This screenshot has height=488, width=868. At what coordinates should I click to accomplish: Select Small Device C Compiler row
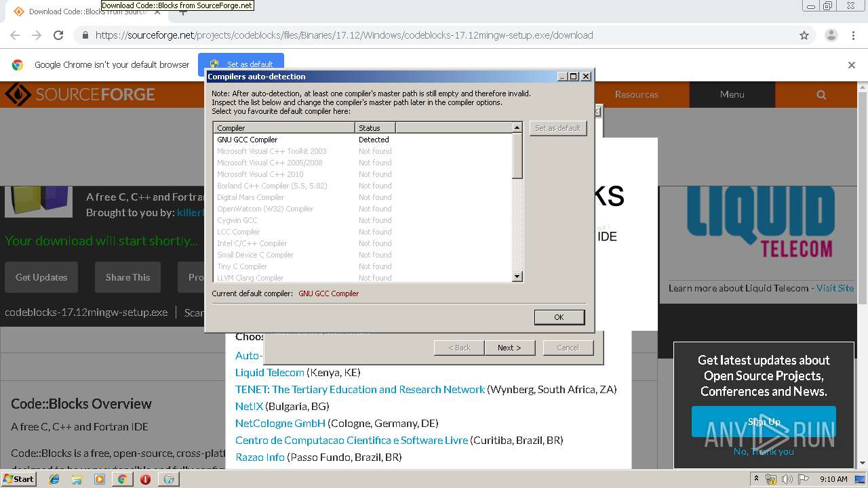point(363,255)
